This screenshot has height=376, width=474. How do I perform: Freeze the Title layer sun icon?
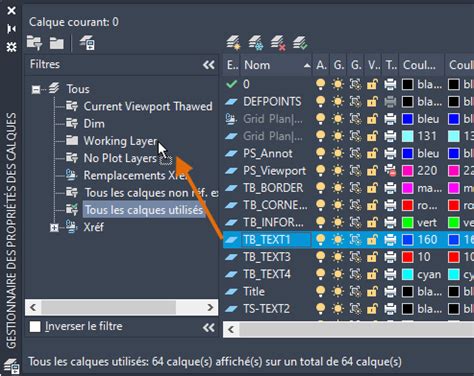pos(338,292)
